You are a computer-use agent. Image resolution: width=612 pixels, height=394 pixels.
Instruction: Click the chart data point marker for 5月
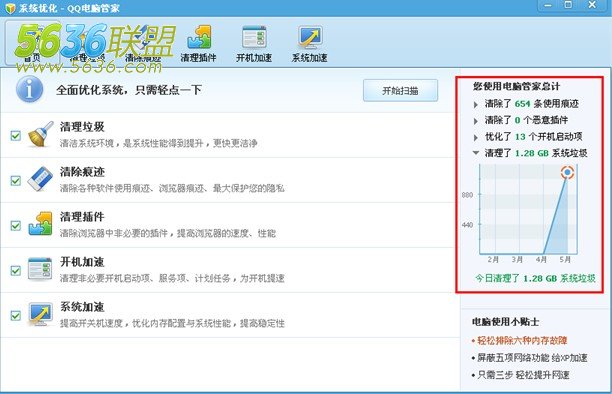click(568, 172)
